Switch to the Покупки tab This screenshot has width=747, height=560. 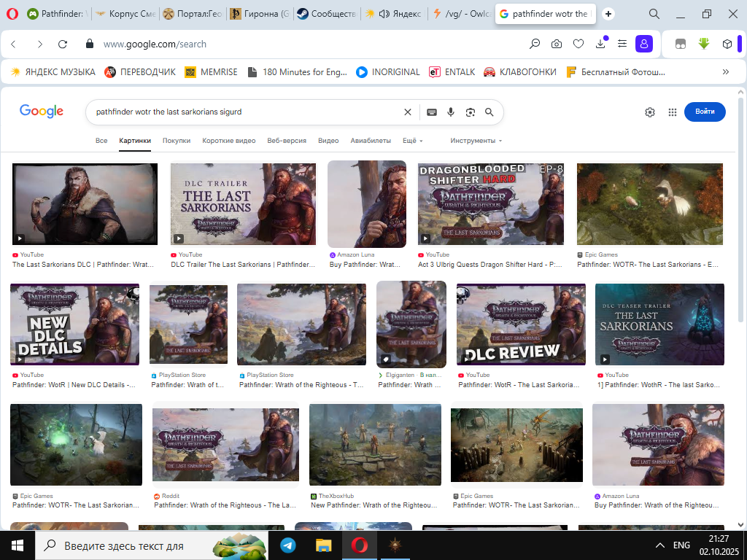click(x=177, y=141)
